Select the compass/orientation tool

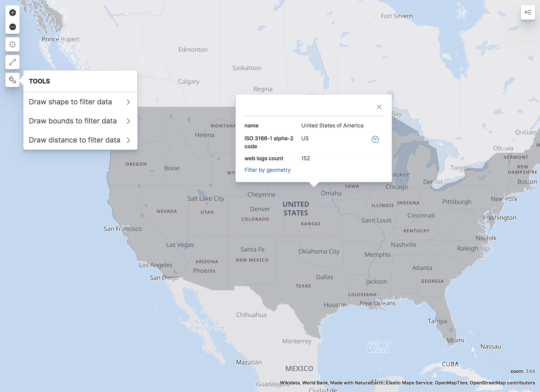(x=12, y=44)
